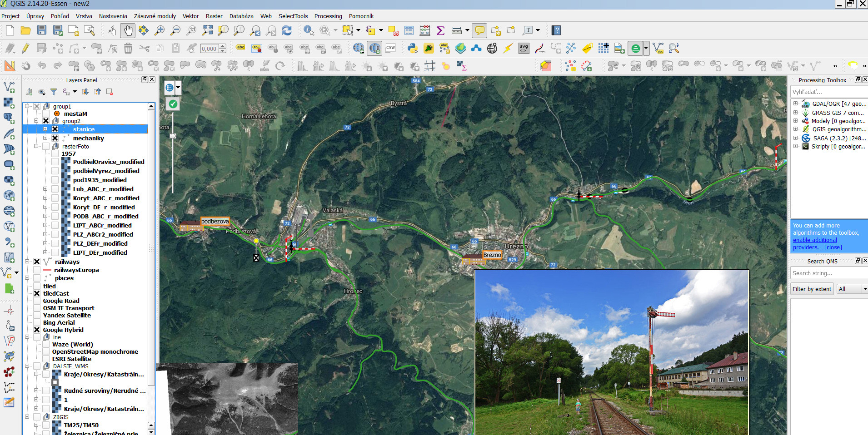Viewport: 868px width, 435px height.
Task: Open the Vektor menu
Action: (191, 16)
